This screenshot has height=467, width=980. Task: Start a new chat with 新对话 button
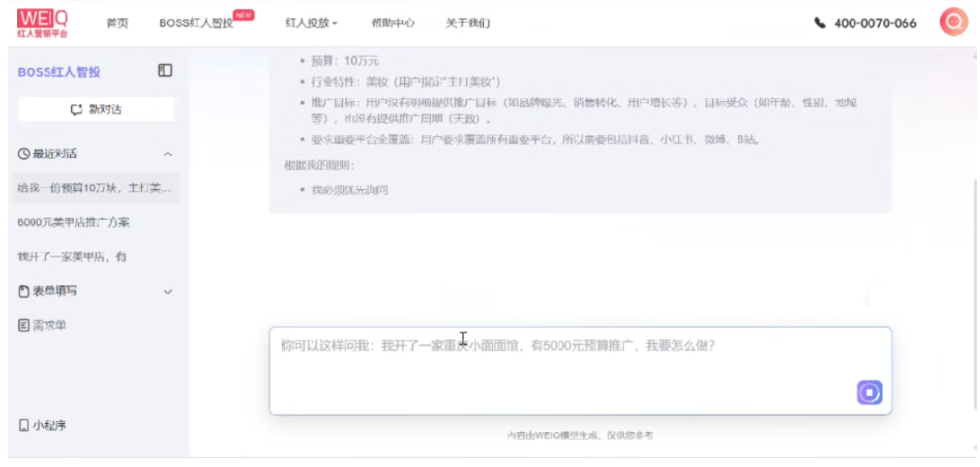point(96,109)
